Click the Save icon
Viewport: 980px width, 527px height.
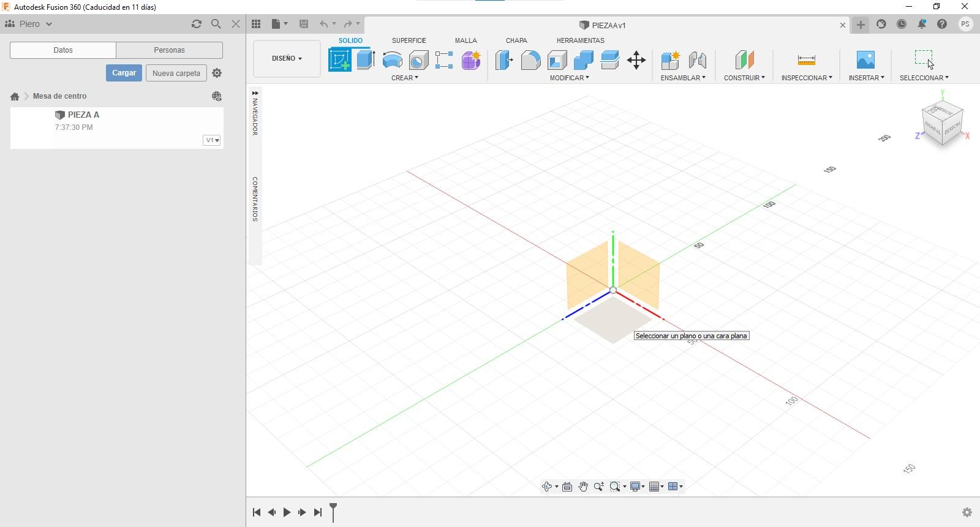pyautogui.click(x=303, y=24)
